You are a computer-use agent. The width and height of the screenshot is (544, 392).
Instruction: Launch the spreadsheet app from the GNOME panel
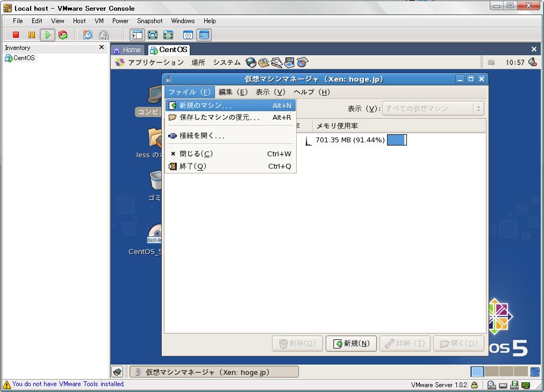(x=302, y=62)
